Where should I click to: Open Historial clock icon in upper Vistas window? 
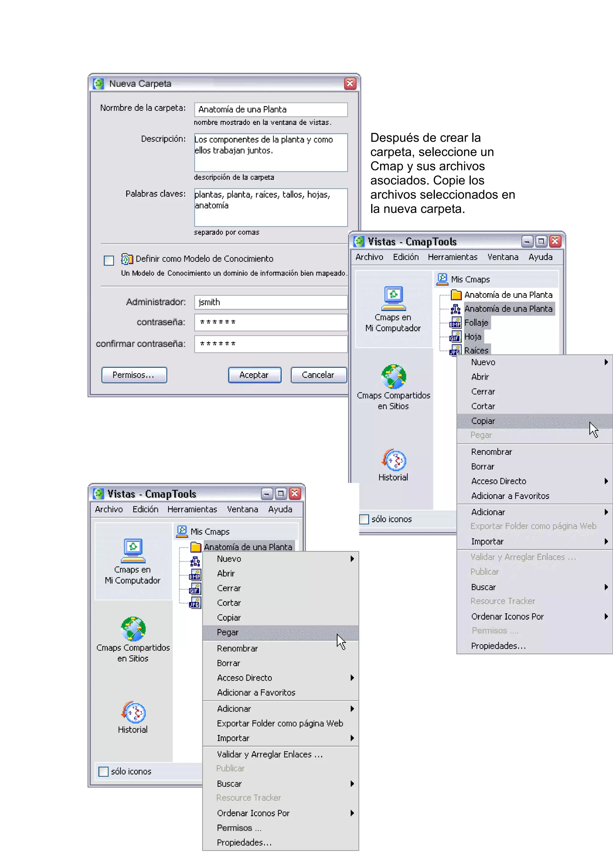(394, 460)
